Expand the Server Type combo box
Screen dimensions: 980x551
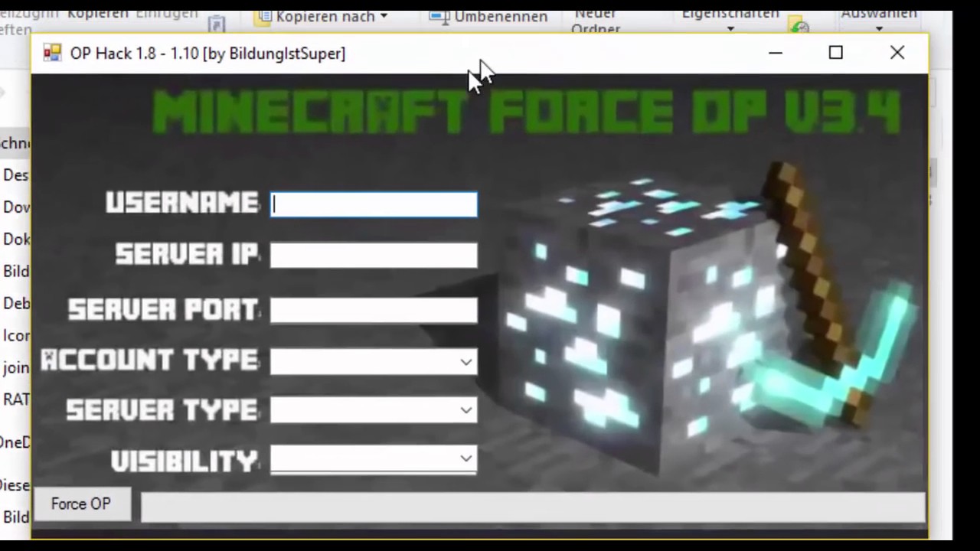(x=374, y=410)
